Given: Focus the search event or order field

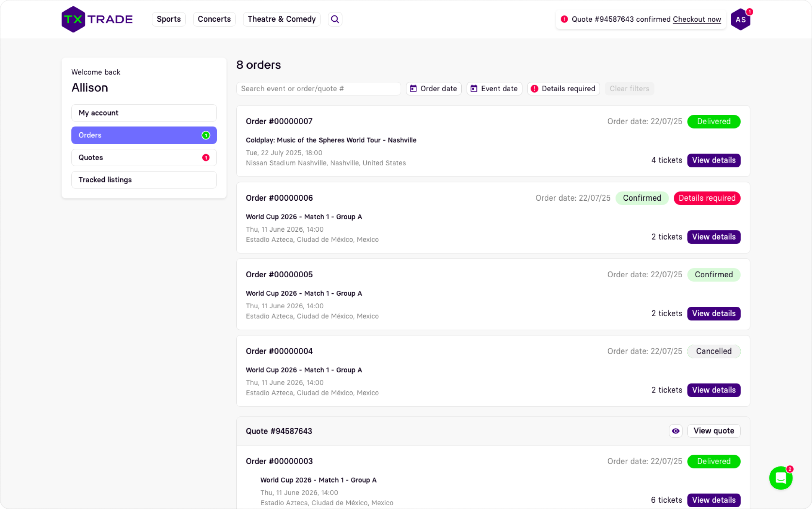Looking at the screenshot, I should [318, 89].
